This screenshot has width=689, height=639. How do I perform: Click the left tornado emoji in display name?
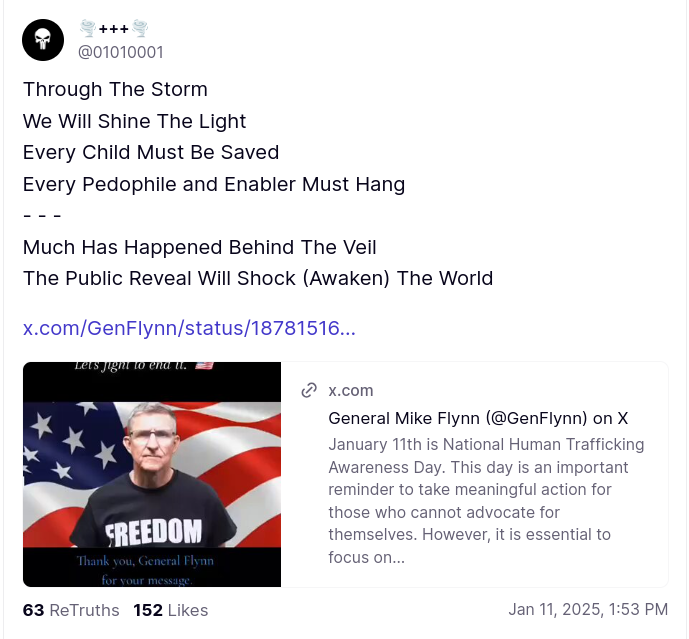(x=87, y=29)
